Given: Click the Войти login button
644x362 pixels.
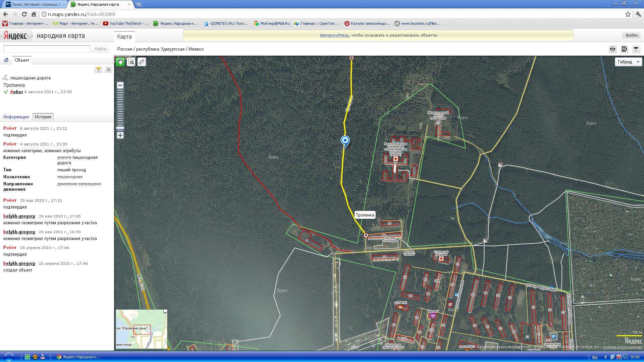Looking at the screenshot, I should [632, 35].
